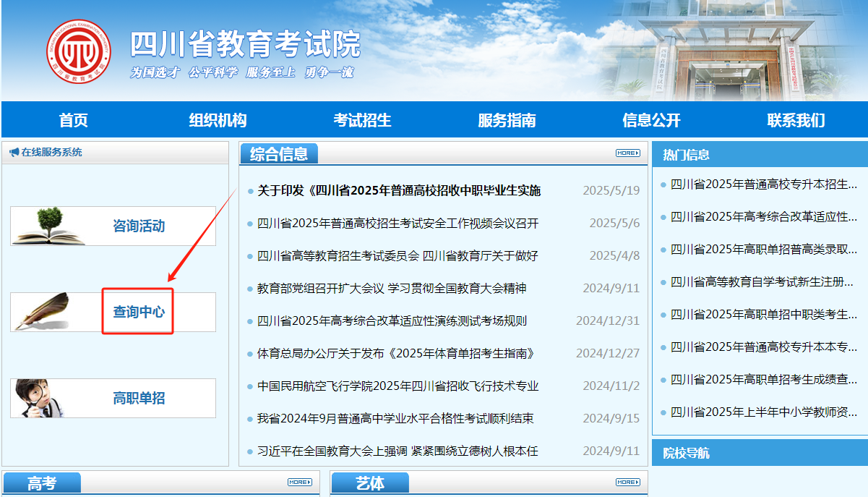Click the megaphone icon beside 在线服务系统

(14, 153)
